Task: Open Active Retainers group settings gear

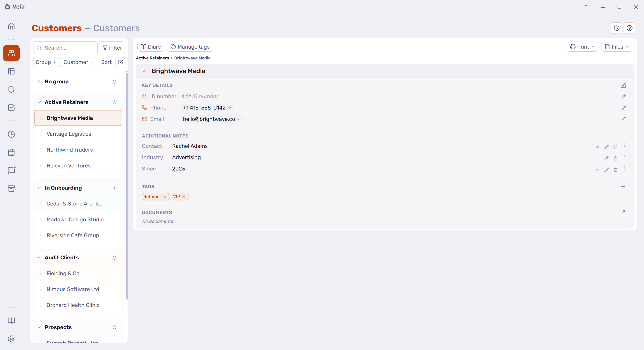Action: pos(115,102)
